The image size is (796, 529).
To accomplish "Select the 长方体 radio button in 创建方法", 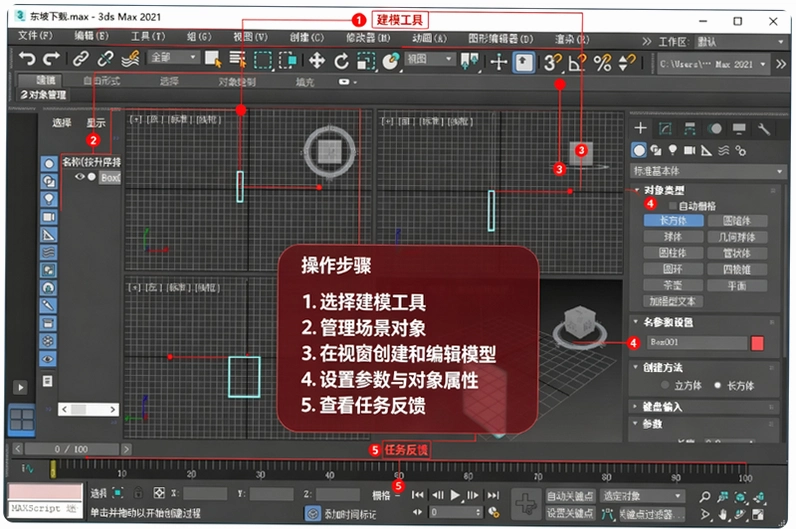I will [x=717, y=385].
